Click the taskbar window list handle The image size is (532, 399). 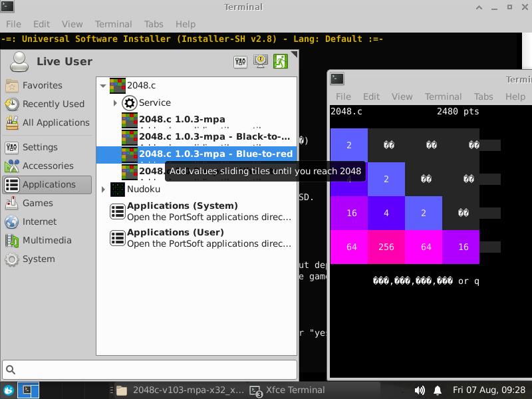tap(111, 390)
